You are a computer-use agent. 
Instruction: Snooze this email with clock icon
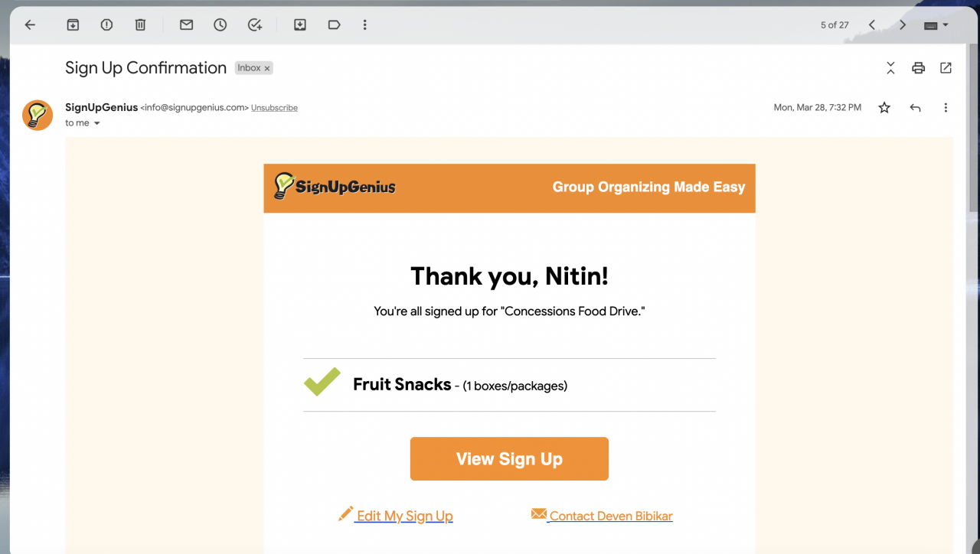tap(220, 25)
